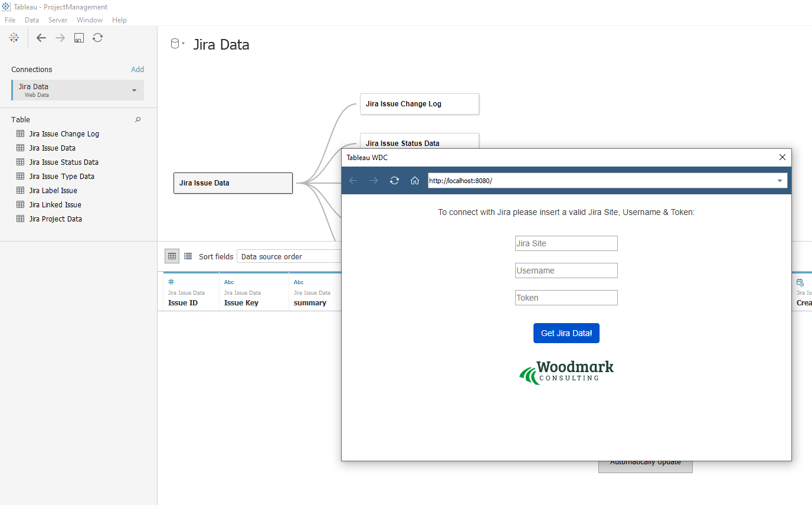
Task: Open the Tableau start page icon
Action: click(x=14, y=37)
